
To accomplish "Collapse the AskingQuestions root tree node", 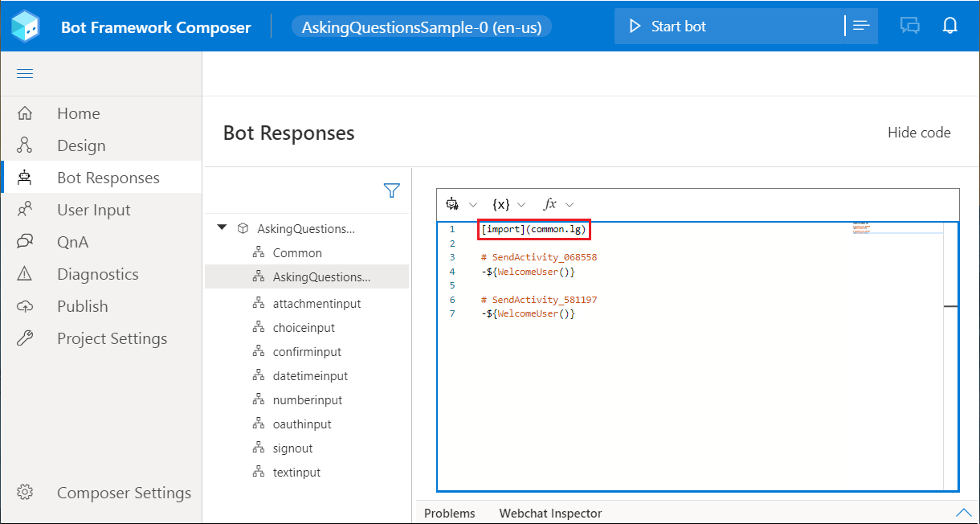I will [x=223, y=228].
